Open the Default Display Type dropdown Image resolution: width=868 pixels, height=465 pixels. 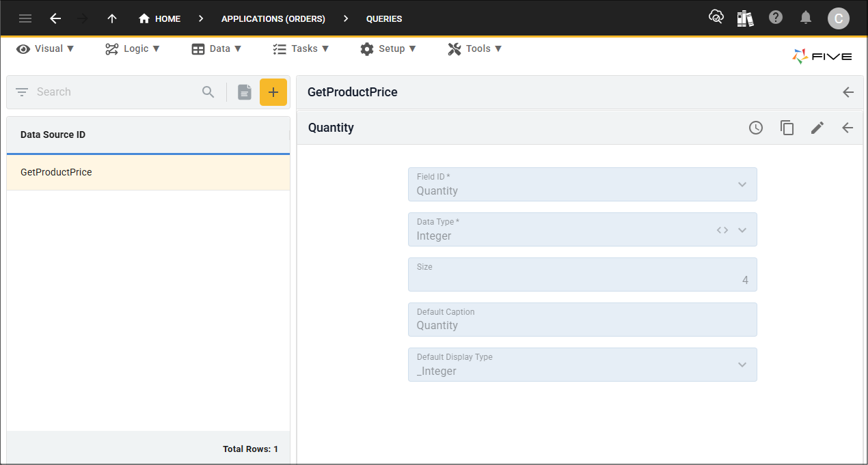[742, 365]
